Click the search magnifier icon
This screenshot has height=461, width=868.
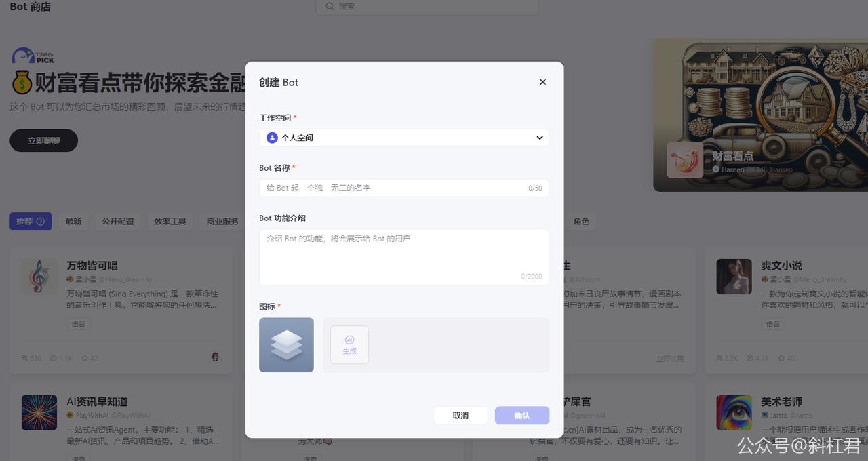330,6
